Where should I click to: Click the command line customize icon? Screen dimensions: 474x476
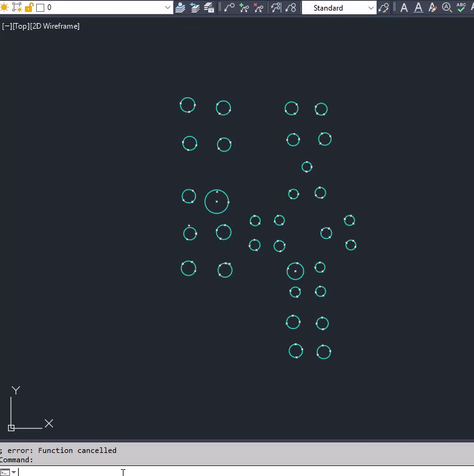click(5, 472)
